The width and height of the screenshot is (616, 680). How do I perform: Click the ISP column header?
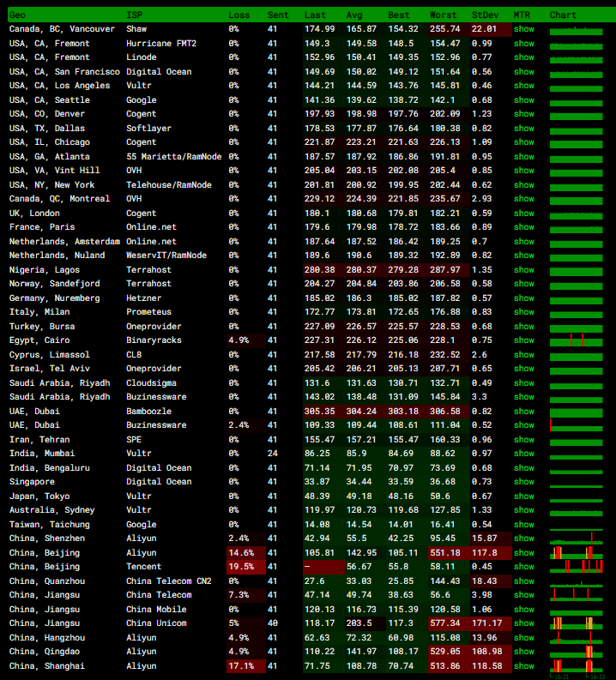coord(134,15)
